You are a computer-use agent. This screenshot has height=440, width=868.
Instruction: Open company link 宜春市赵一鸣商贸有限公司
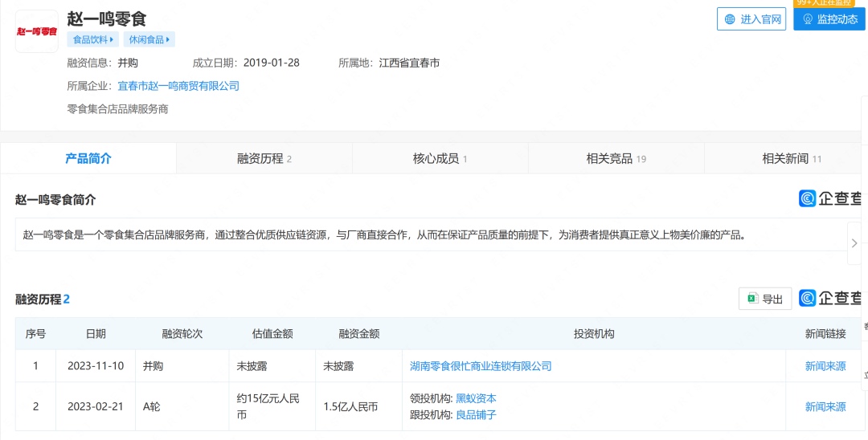[x=178, y=86]
